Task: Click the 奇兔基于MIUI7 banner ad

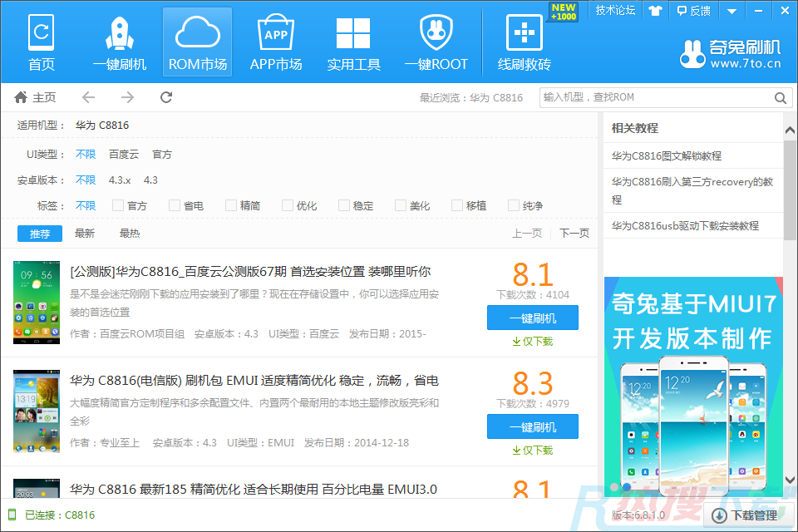Action: (x=693, y=387)
